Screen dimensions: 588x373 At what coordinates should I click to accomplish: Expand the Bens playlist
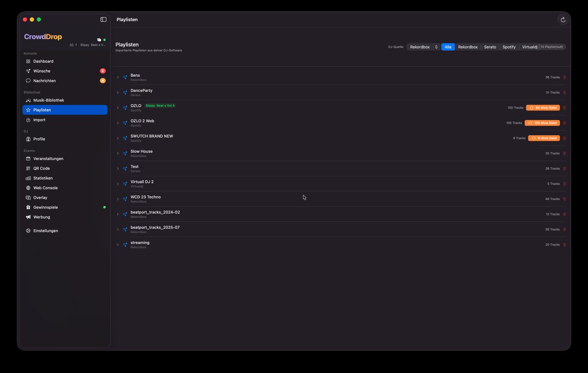click(118, 77)
